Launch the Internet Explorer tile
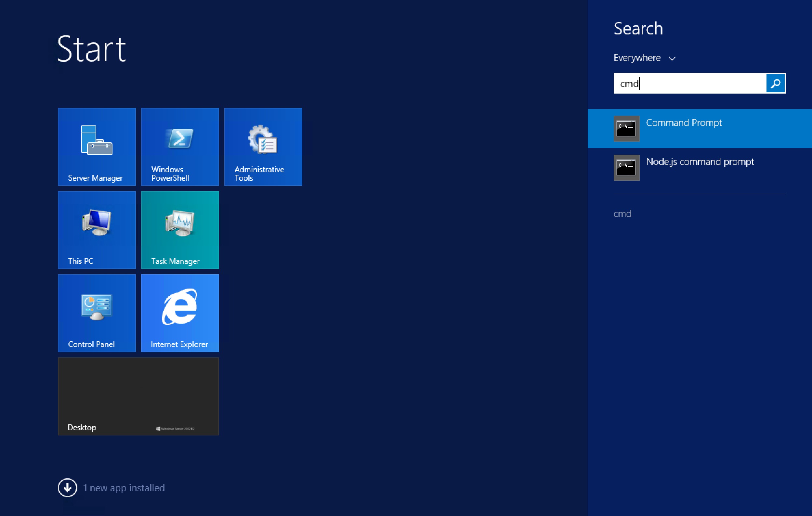The image size is (812, 516). coord(180,313)
